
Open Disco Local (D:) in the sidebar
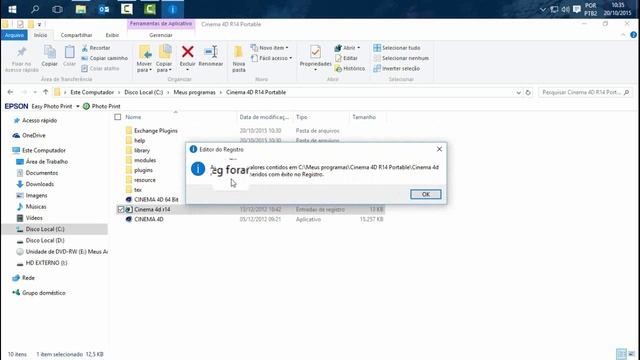pyautogui.click(x=45, y=240)
